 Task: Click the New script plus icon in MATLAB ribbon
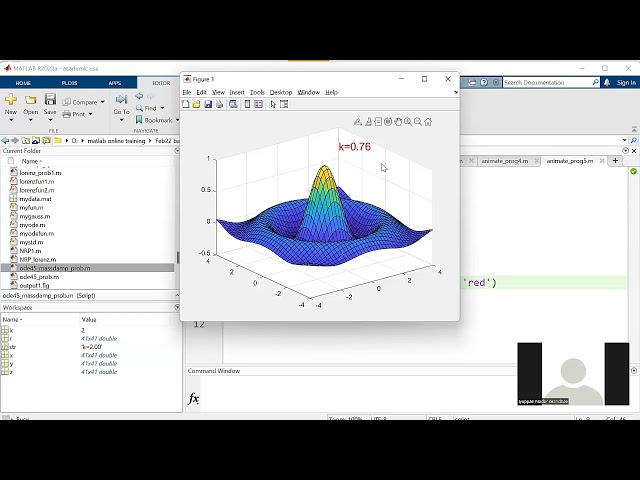[x=11, y=99]
